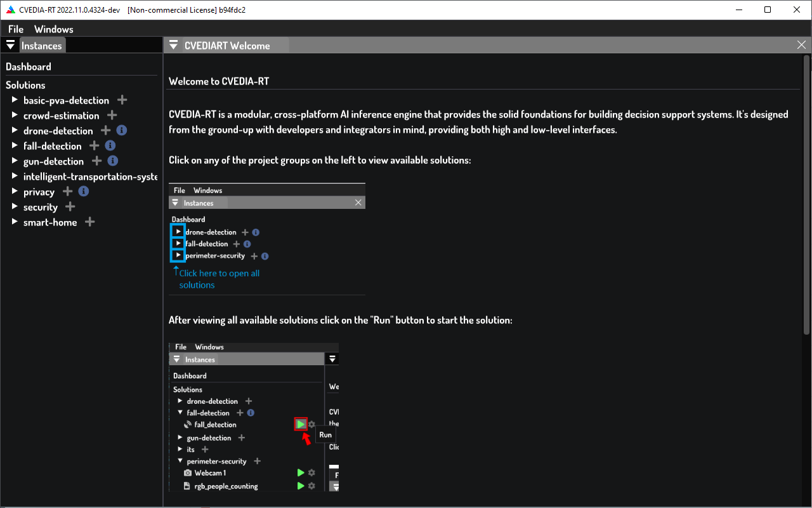Open the info icon for drone-detection

click(122, 131)
